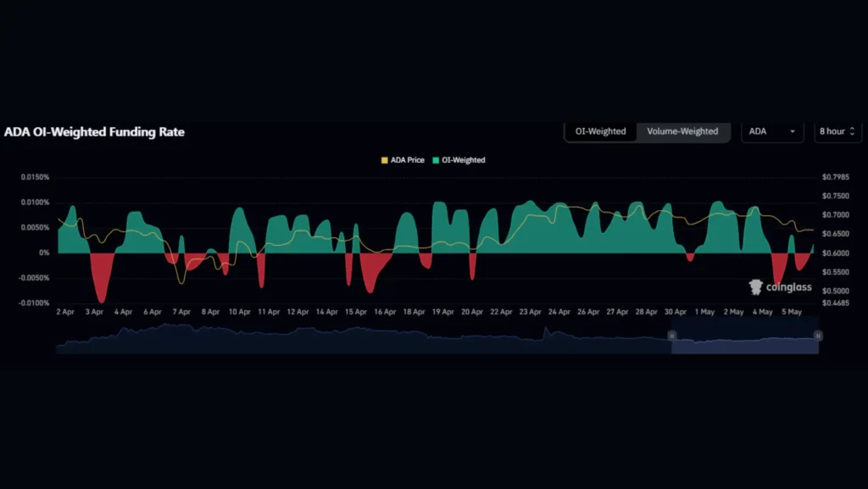This screenshot has width=868, height=489.
Task: Click the 10 Apr date label
Action: coord(240,312)
